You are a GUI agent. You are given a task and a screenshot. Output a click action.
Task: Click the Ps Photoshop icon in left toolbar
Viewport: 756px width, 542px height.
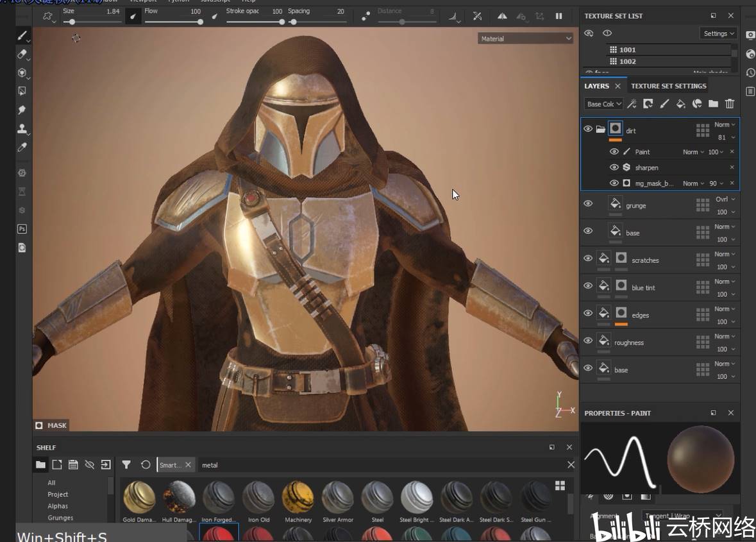(22, 229)
